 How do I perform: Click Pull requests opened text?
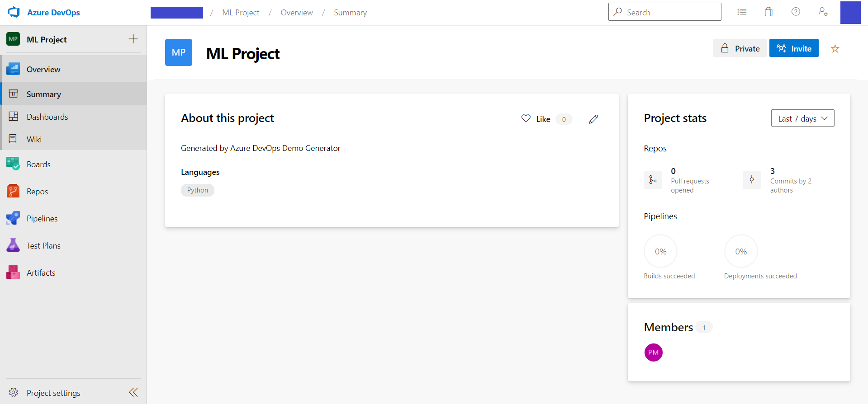(690, 185)
